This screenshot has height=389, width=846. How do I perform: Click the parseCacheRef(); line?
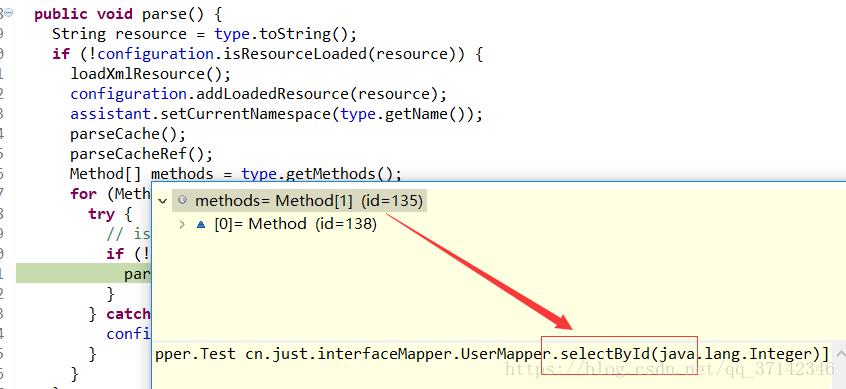click(141, 154)
